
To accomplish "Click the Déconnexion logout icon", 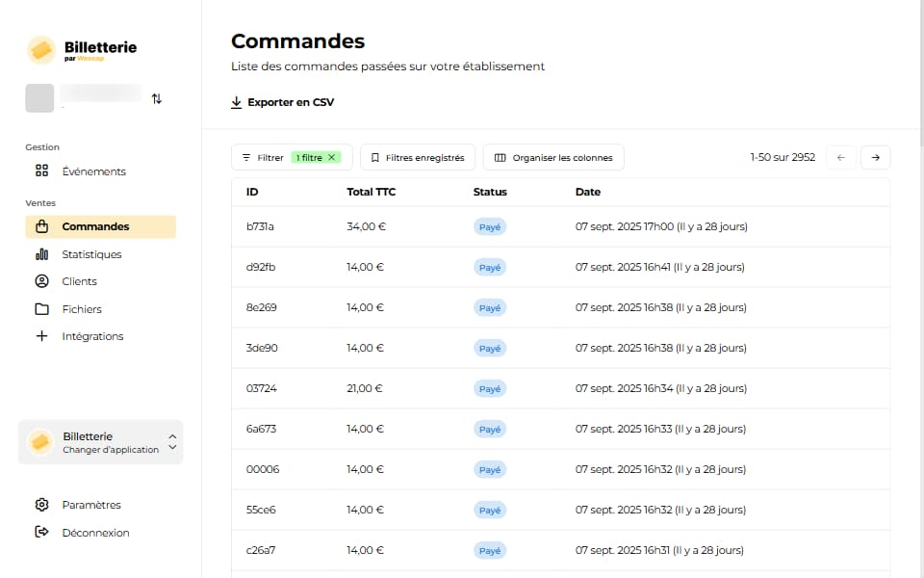I will click(x=41, y=533).
